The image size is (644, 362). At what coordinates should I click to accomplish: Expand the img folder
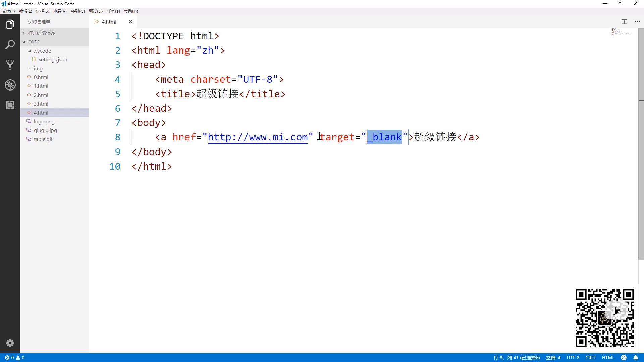tap(38, 69)
